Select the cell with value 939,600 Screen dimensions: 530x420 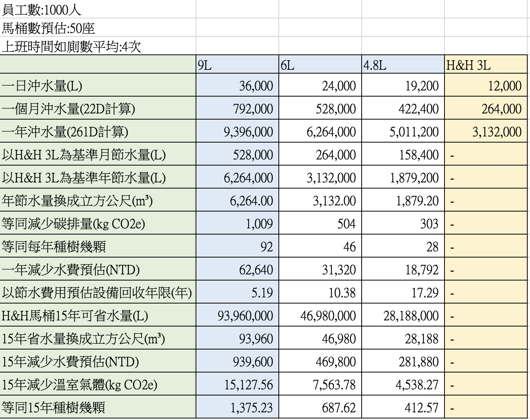click(237, 361)
